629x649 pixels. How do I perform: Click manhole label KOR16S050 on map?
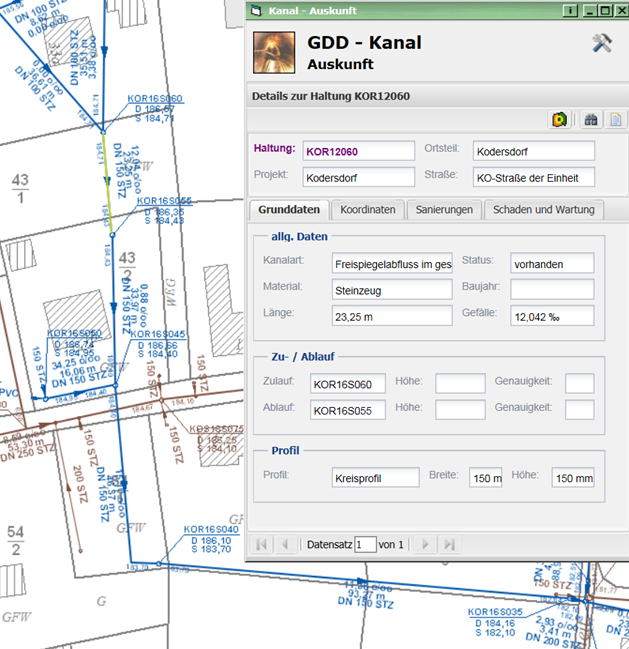click(x=74, y=333)
